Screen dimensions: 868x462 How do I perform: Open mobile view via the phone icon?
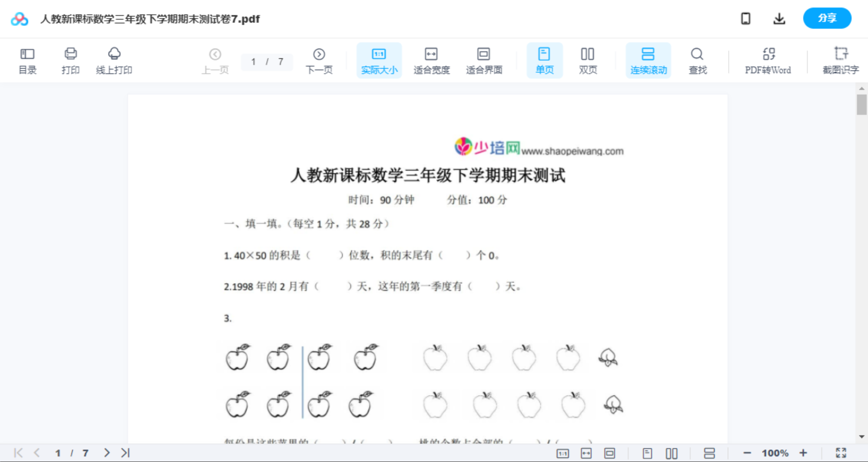pos(746,18)
